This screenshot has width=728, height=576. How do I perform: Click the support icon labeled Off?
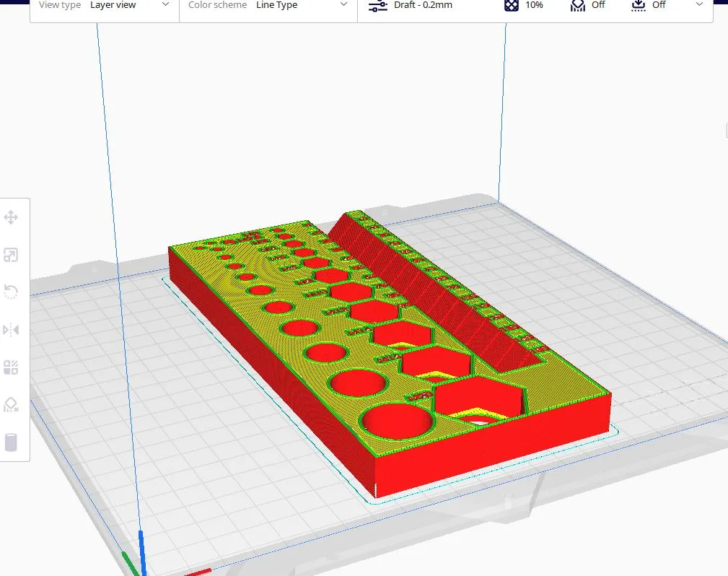pos(578,5)
